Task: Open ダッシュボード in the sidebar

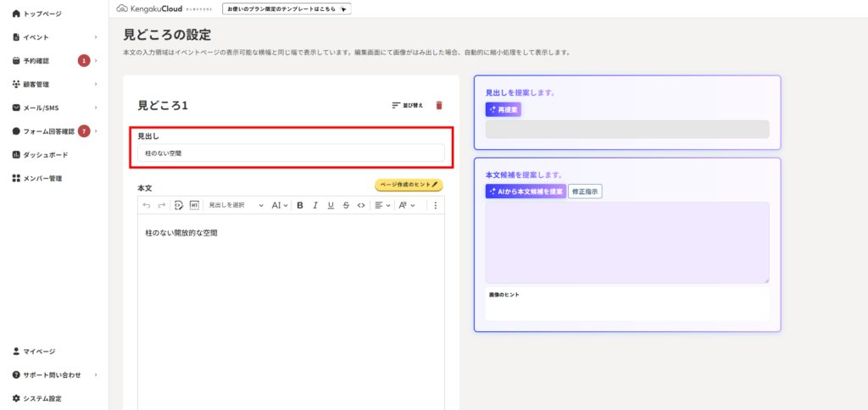Action: tap(46, 155)
